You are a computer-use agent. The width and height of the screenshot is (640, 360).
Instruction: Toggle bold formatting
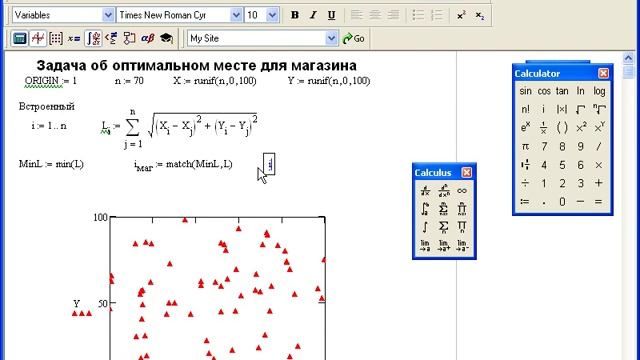coord(295,16)
